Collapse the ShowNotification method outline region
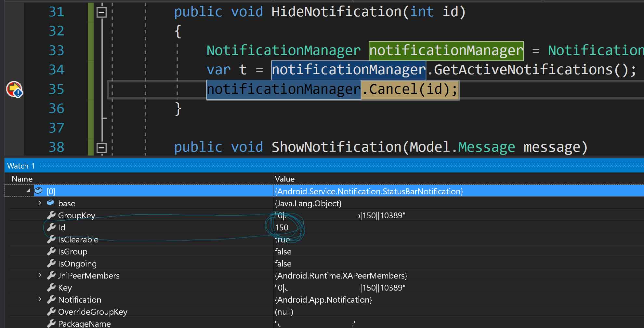The height and width of the screenshot is (328, 644). (101, 147)
